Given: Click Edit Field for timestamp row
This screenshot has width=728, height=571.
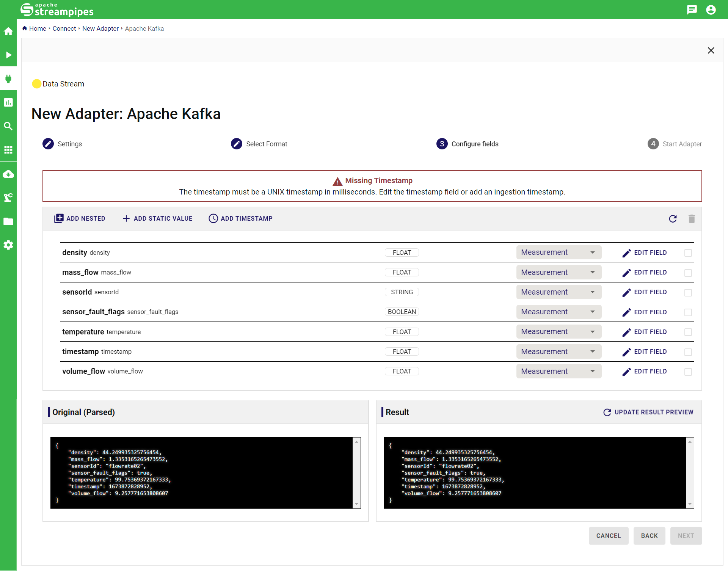Looking at the screenshot, I should 645,352.
